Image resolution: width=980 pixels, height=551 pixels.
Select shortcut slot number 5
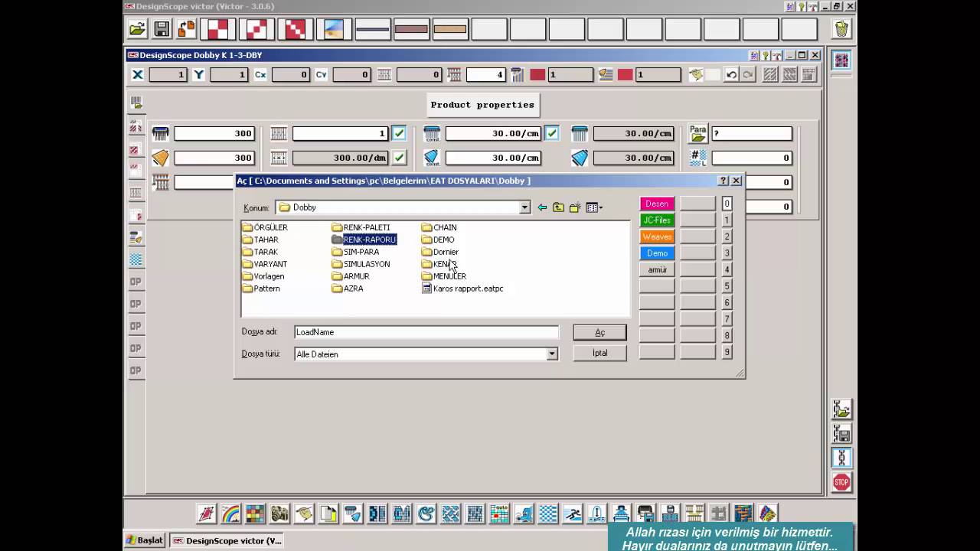click(x=727, y=286)
